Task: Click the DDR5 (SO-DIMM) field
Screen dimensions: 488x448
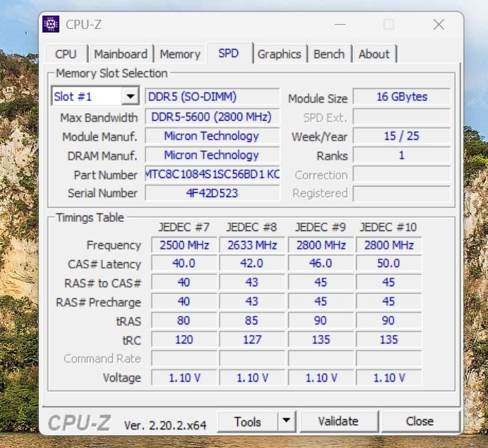Action: coord(213,97)
